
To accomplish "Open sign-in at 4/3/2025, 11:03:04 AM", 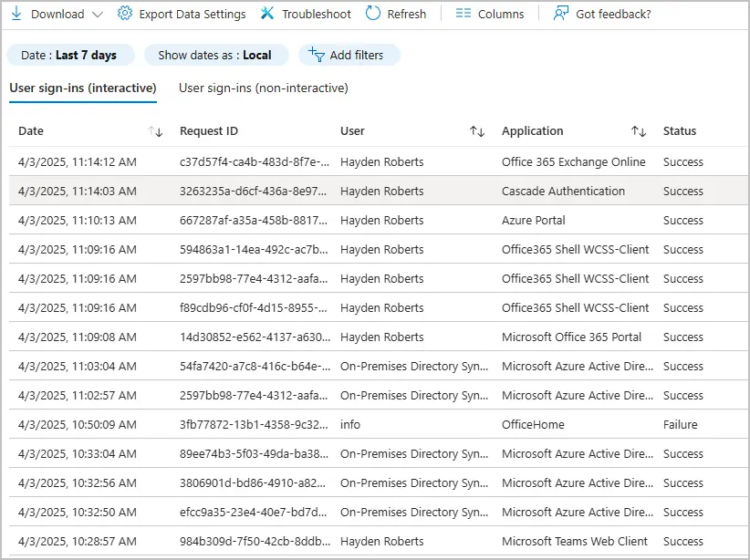I will (x=78, y=367).
